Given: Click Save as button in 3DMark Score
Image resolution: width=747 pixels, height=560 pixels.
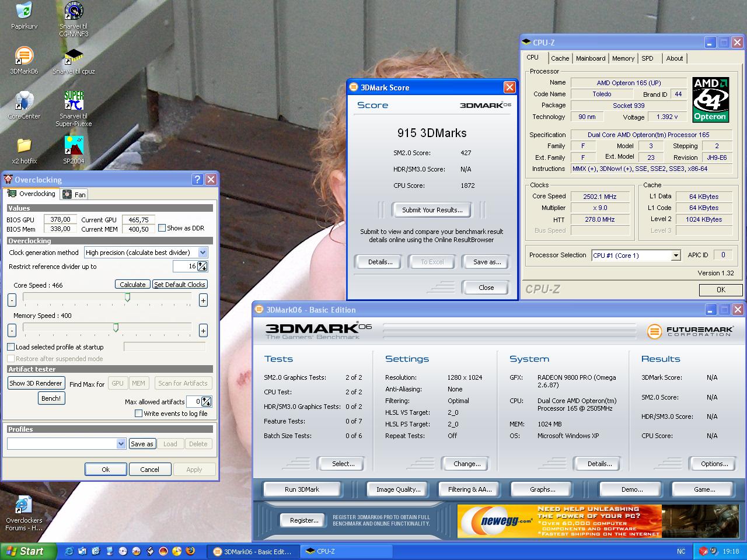Looking at the screenshot, I should [x=487, y=262].
